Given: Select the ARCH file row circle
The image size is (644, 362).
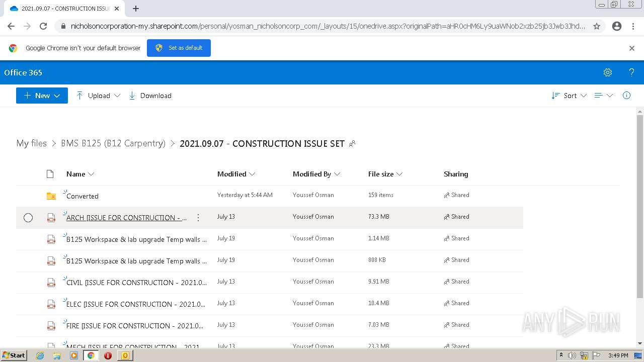Looking at the screenshot, I should 28,218.
